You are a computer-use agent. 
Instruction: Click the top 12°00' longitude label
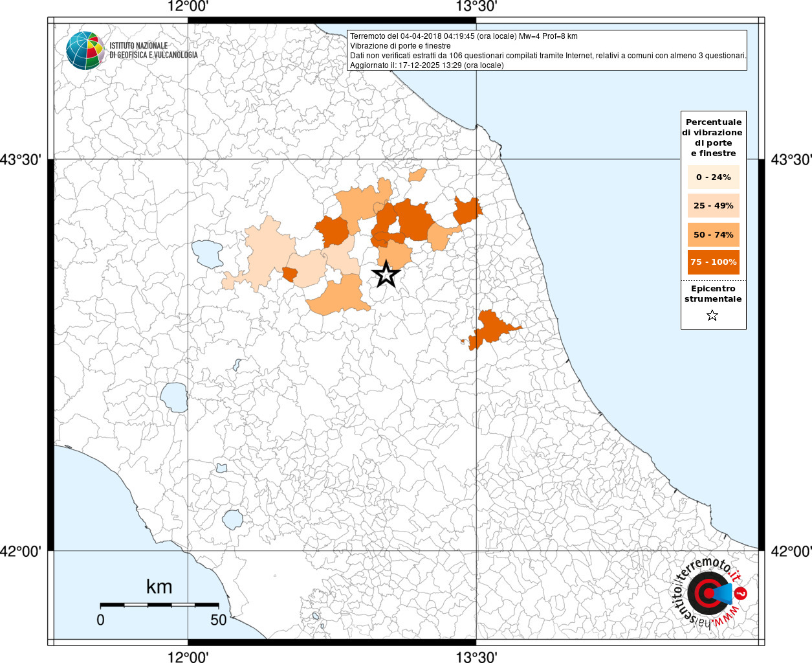click(188, 6)
